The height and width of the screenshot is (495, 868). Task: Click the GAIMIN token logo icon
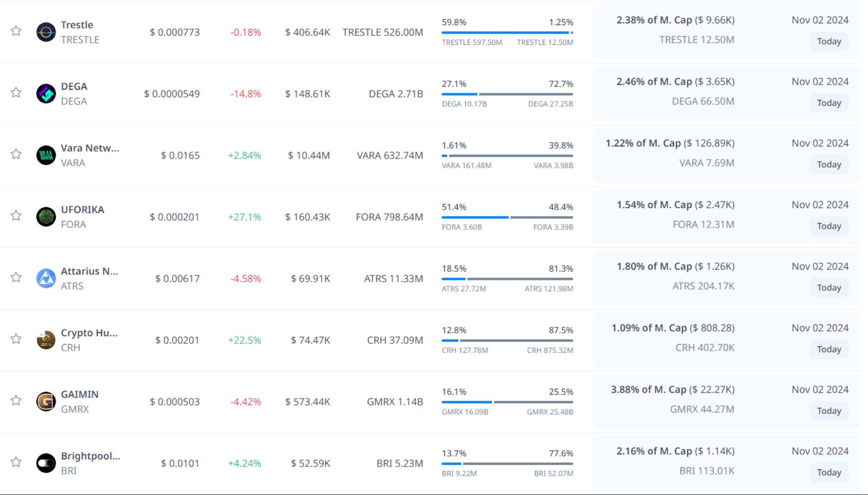pos(46,402)
